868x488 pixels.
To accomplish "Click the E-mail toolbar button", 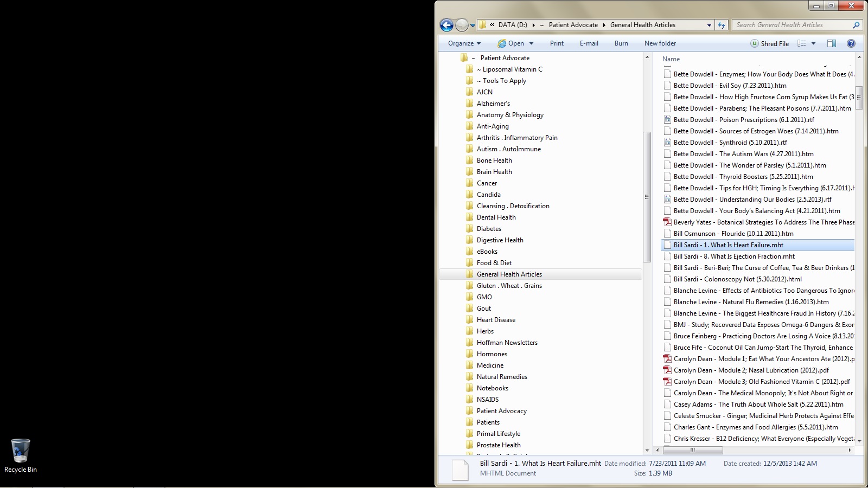I will 589,43.
